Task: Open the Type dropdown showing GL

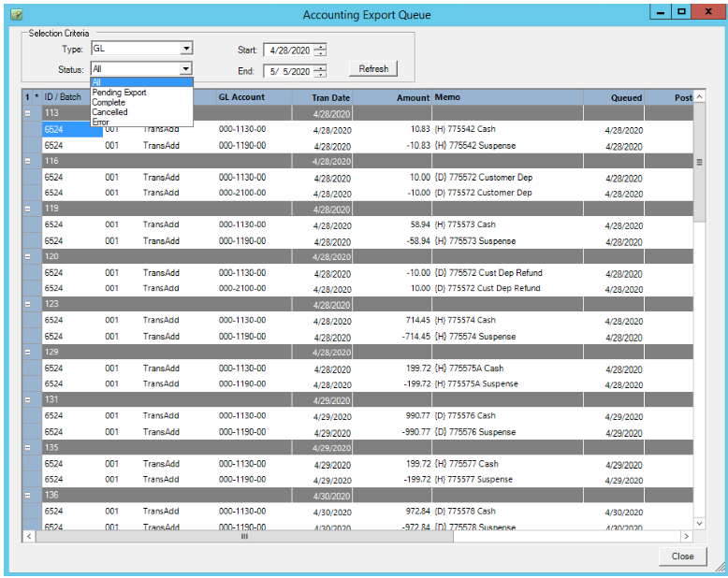Action: click(x=185, y=49)
